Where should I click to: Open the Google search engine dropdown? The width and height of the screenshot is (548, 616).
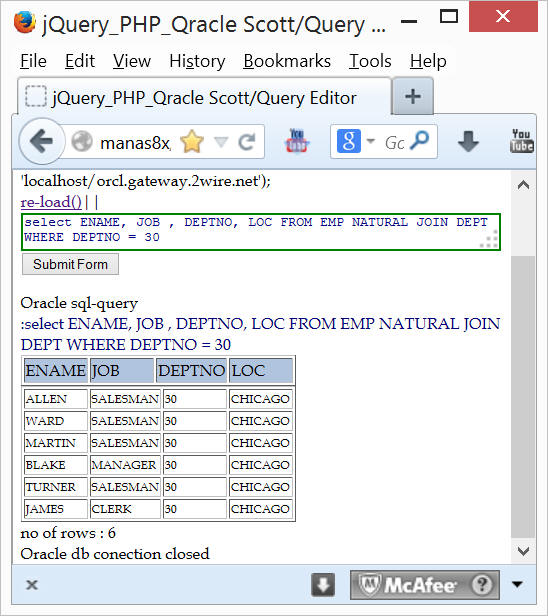371,141
